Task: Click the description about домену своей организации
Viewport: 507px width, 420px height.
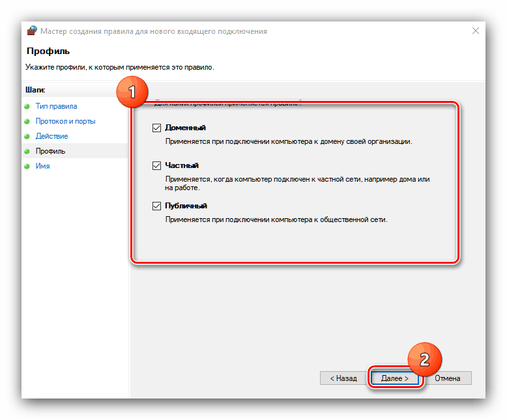Action: click(x=289, y=141)
